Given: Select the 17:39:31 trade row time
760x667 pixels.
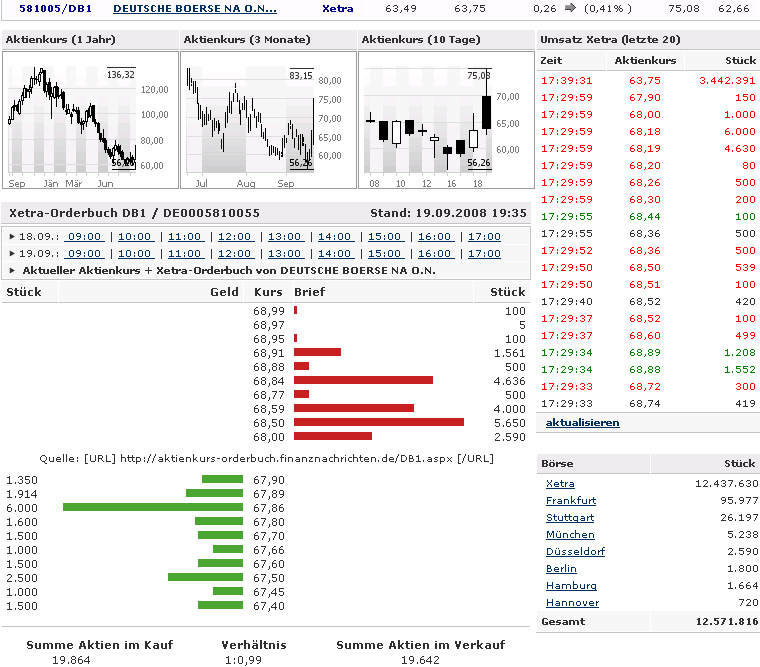Looking at the screenshot, I should pos(567,81).
